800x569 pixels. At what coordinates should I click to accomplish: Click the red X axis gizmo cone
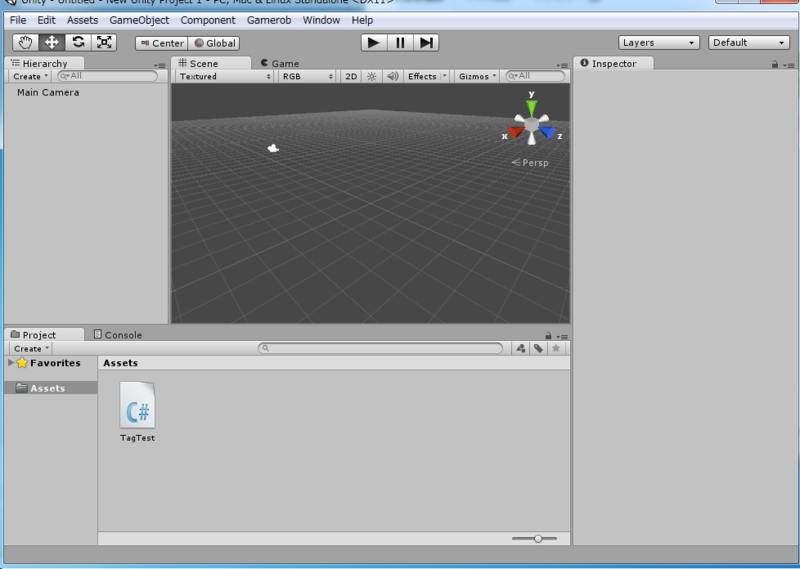click(x=516, y=132)
